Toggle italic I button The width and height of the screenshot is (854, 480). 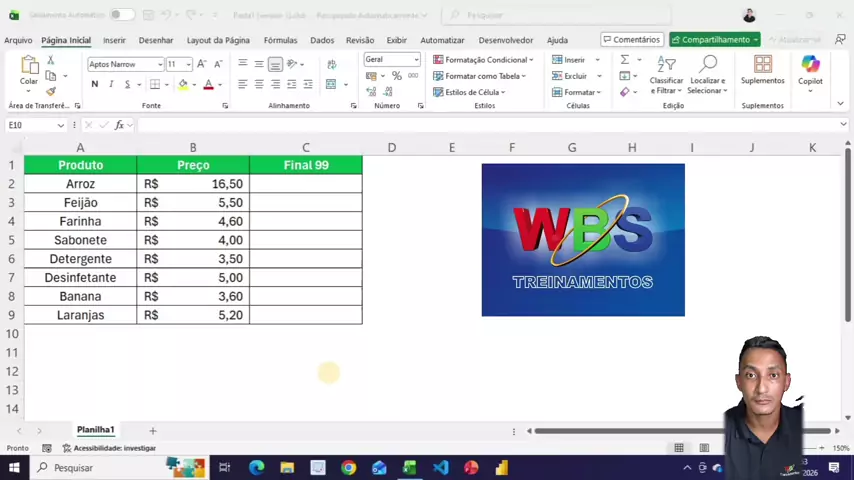coord(111,84)
